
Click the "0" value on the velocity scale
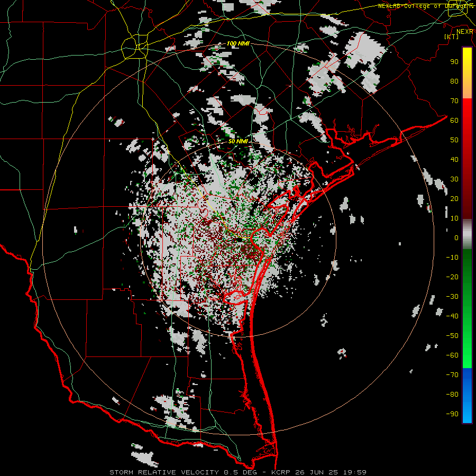pyautogui.click(x=456, y=237)
